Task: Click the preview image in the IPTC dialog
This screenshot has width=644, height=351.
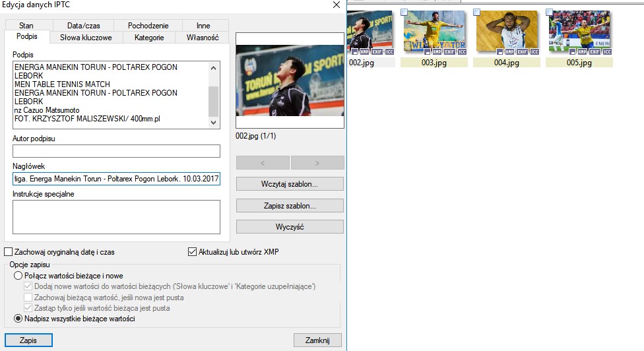Action: (x=290, y=80)
